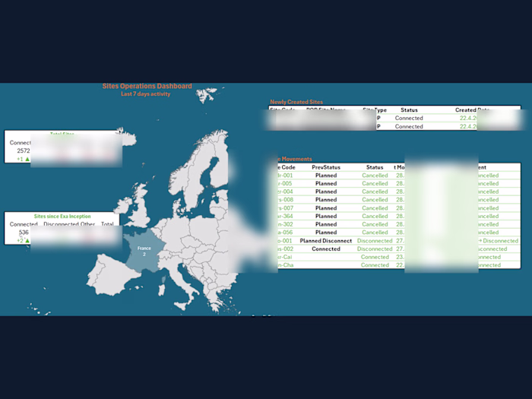Click the site code ending '-056'
Viewport: 532px width, 399px height.
coord(285,233)
